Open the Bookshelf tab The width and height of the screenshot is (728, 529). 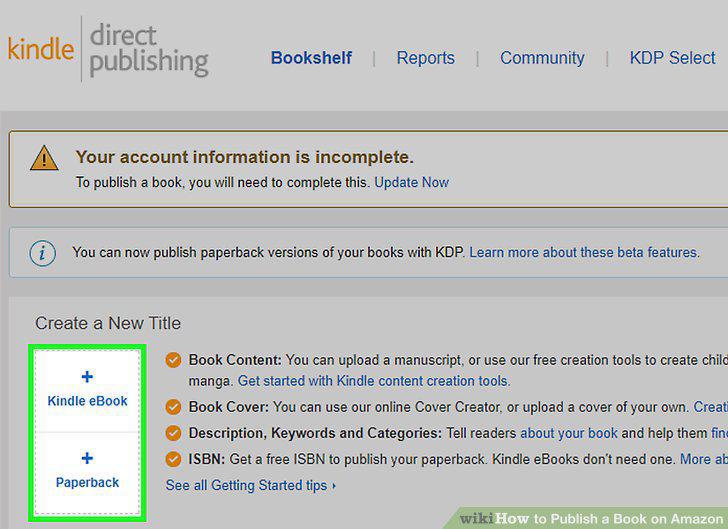pos(311,58)
